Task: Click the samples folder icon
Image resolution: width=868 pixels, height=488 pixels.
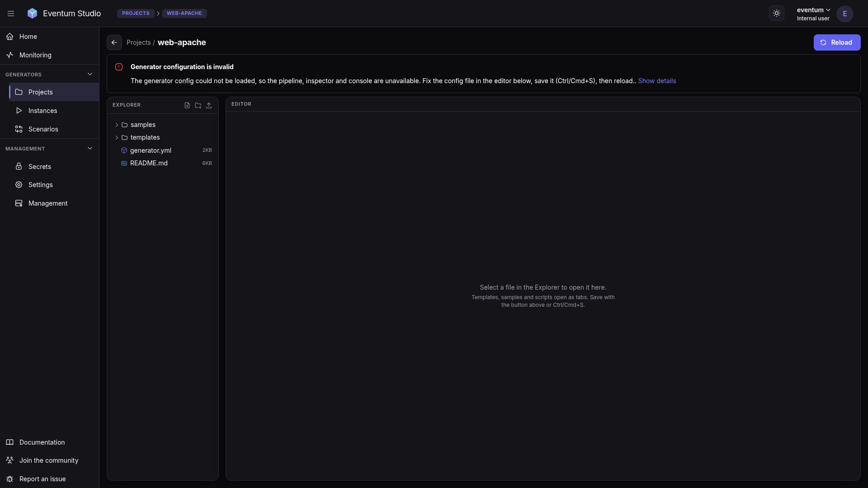Action: point(124,125)
